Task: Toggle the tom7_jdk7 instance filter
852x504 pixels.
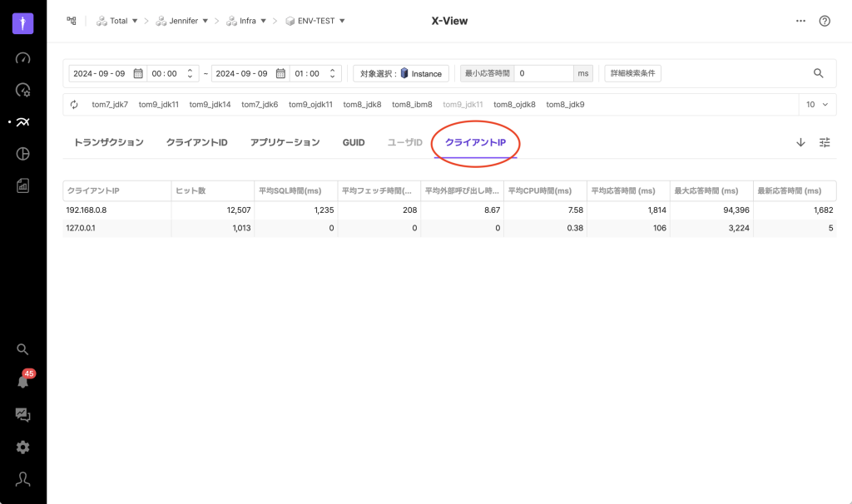Action: (110, 105)
